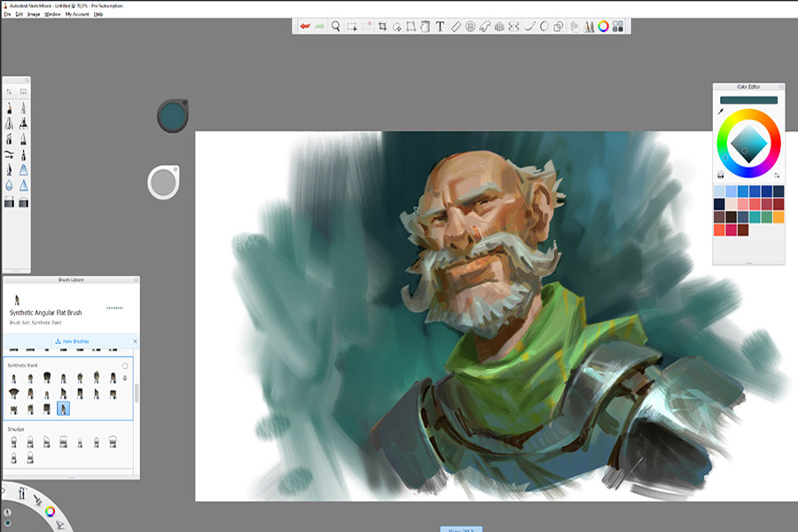Click the swap swatches icon in Color Editor

pyautogui.click(x=777, y=176)
